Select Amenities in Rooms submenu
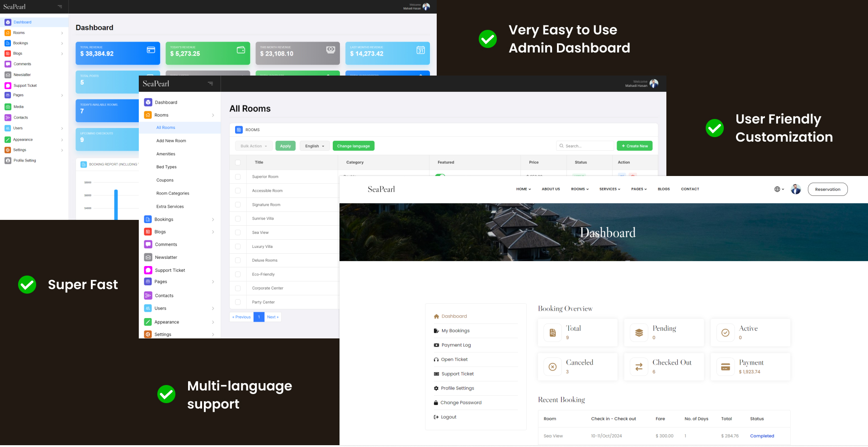 [166, 154]
